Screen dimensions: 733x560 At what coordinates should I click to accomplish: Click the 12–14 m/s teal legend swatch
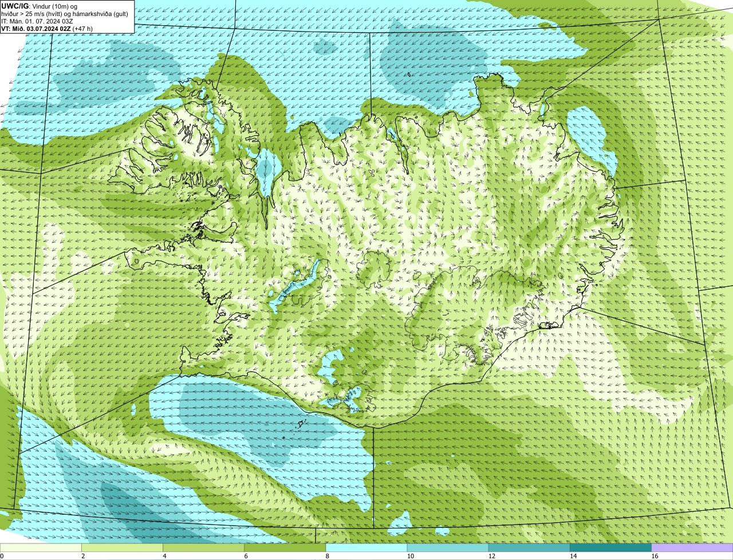[529, 547]
